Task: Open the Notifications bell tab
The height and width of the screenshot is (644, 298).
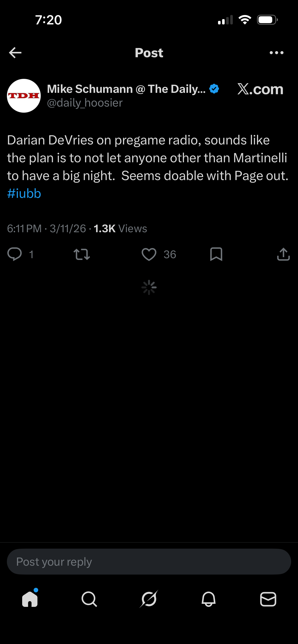Action: 209,599
